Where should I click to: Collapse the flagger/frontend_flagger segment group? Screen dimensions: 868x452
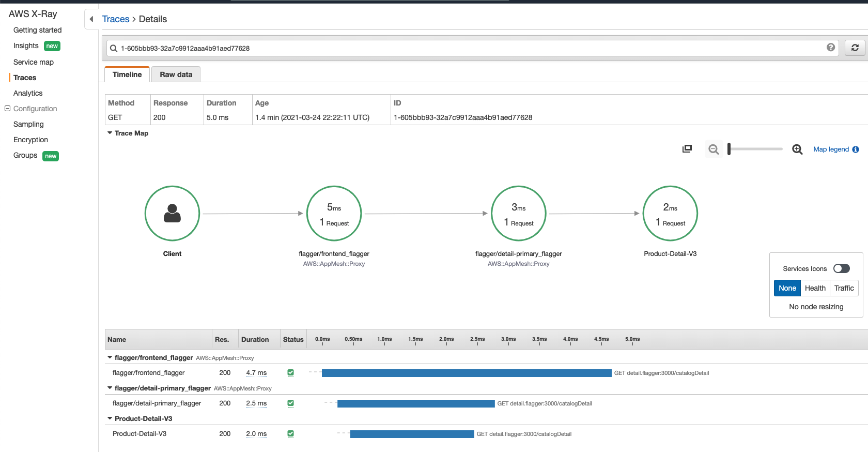coord(110,357)
